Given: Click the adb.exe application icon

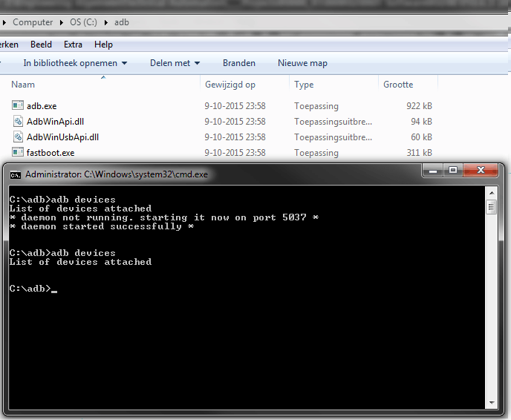Looking at the screenshot, I should pos(18,105).
